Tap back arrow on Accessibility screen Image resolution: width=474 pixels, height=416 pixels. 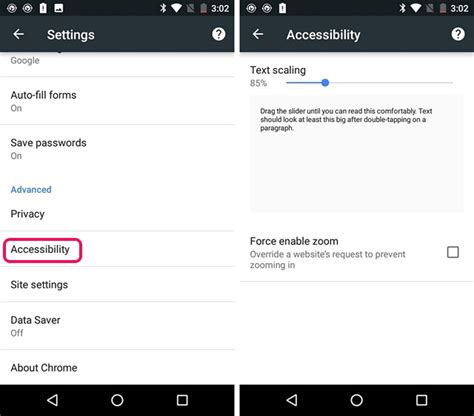258,34
